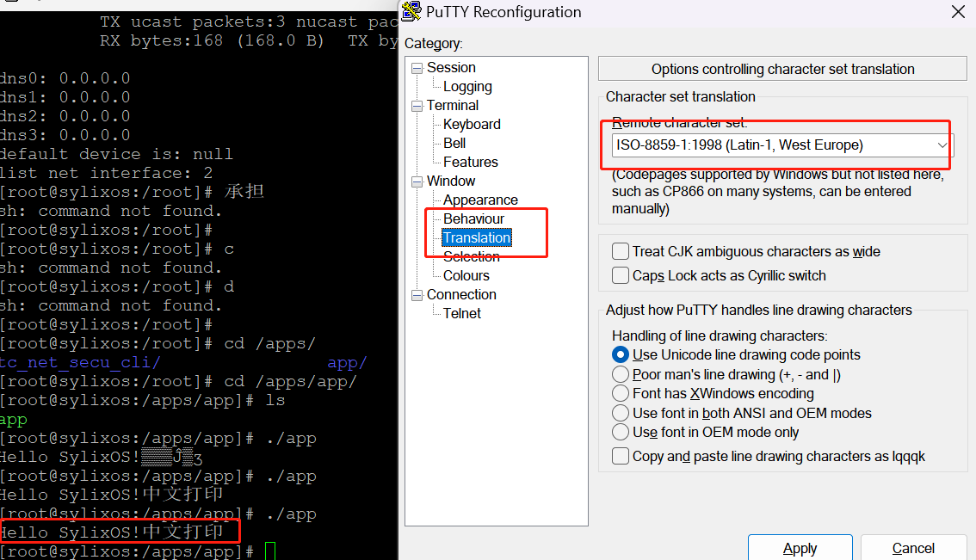
Task: Collapse the Session tree node
Action: click(x=417, y=69)
